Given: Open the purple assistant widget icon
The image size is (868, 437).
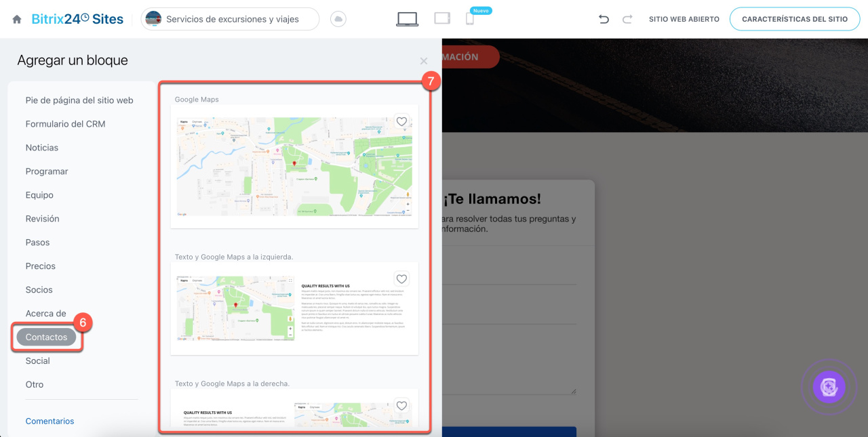Looking at the screenshot, I should (829, 387).
